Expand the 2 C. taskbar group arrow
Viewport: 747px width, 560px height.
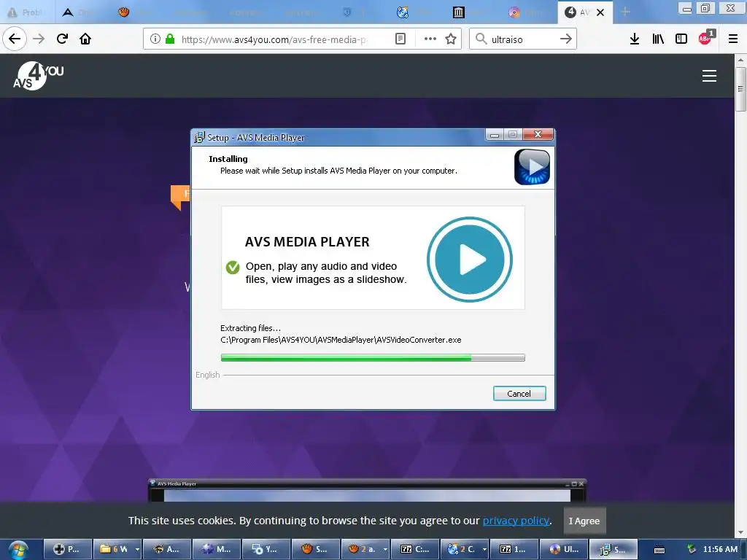(x=484, y=550)
